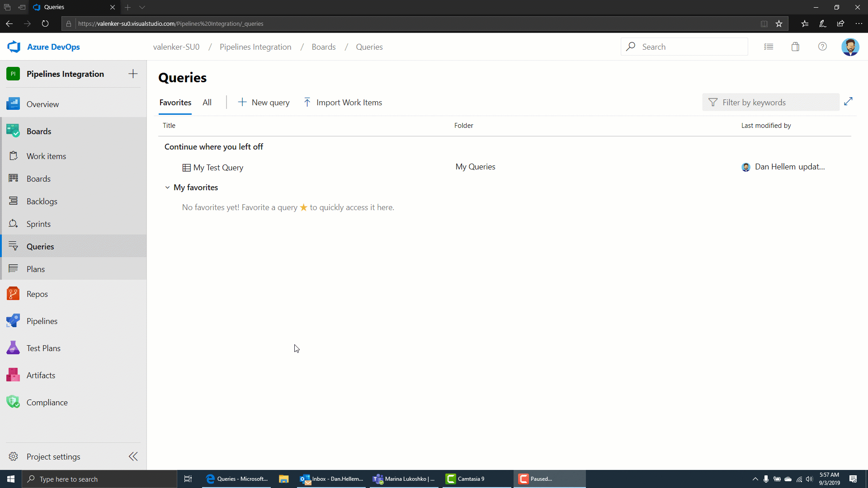The image size is (868, 488).
Task: Click the shopping bag icon in header
Action: point(795,47)
